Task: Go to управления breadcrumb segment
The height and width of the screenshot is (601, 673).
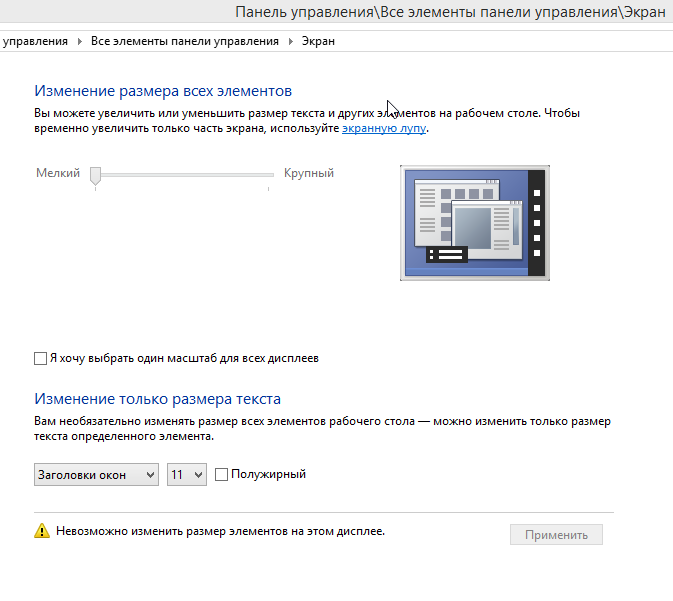Action: click(35, 41)
